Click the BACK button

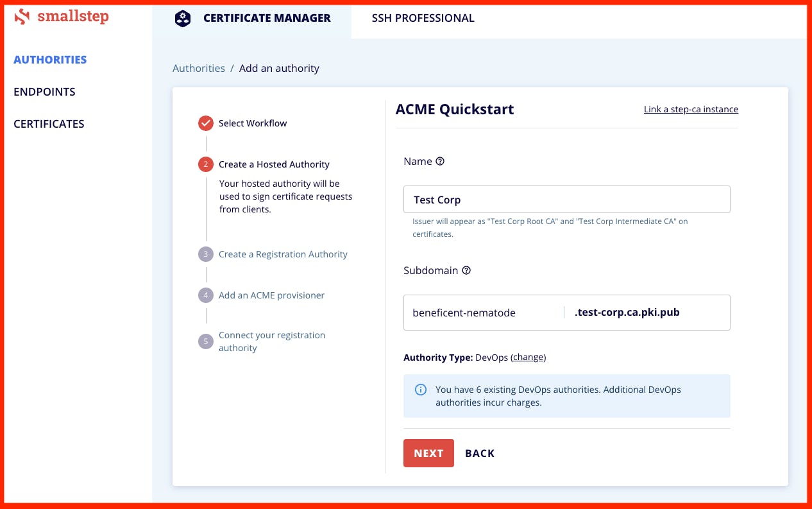coord(480,453)
